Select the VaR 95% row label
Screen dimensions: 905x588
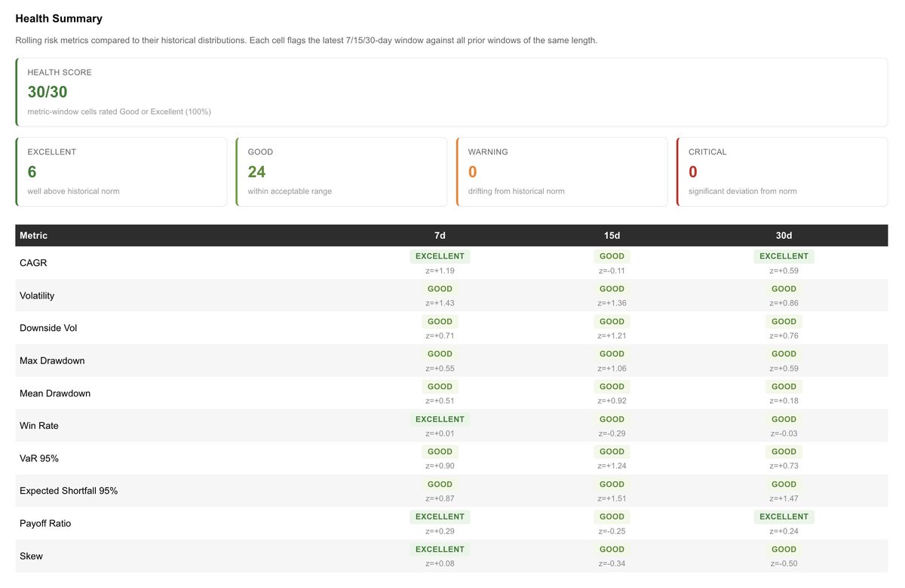coord(39,458)
